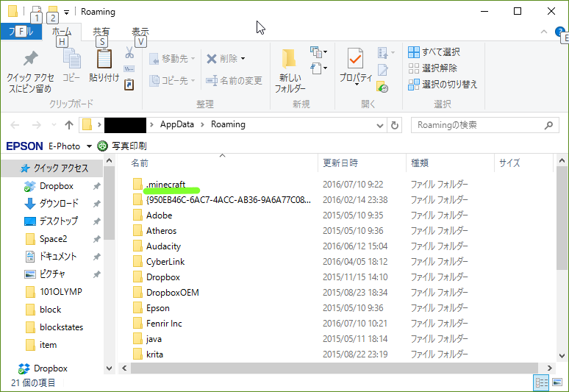Click the pin to Quick Access icon
The width and height of the screenshot is (569, 392).
(x=30, y=58)
